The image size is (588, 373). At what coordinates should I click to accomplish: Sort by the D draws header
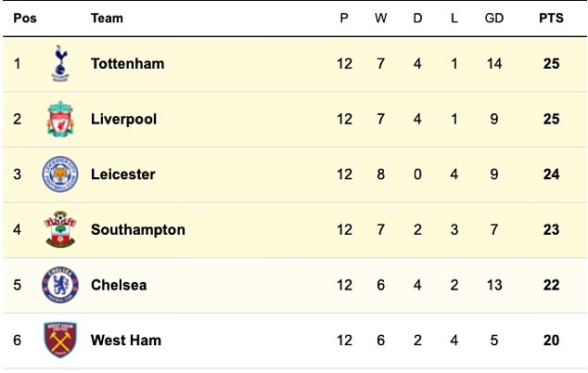point(417,18)
